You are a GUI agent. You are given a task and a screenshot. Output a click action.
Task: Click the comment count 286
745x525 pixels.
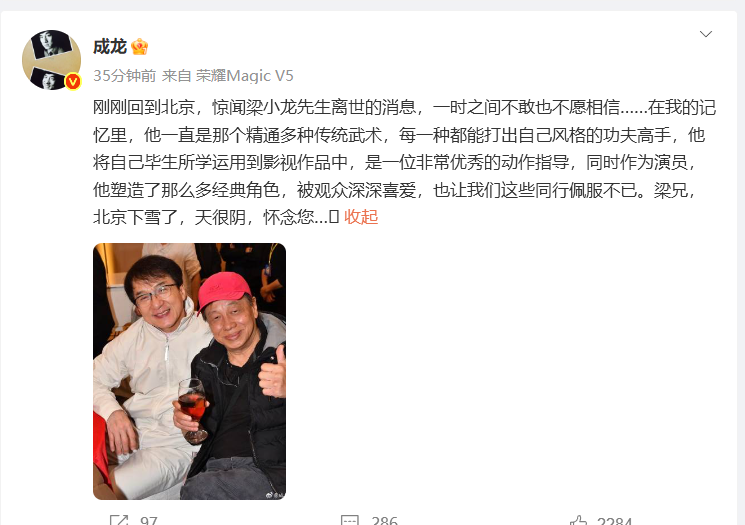click(384, 521)
